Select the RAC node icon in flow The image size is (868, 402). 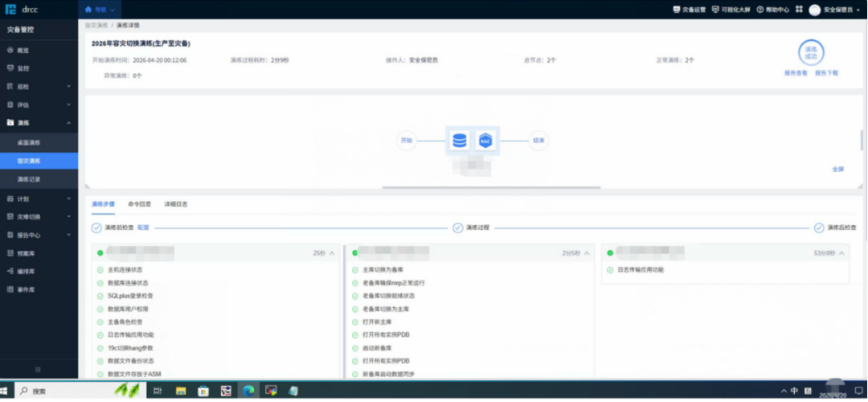click(485, 141)
